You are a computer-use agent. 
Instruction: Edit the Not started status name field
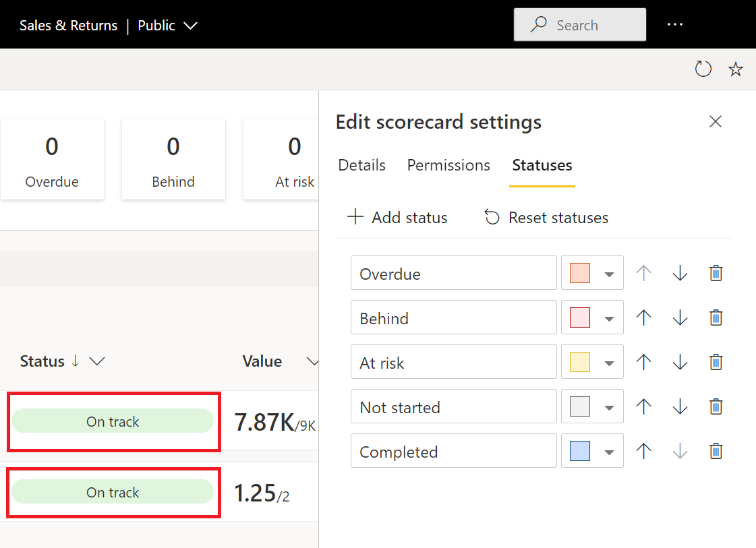[454, 406]
